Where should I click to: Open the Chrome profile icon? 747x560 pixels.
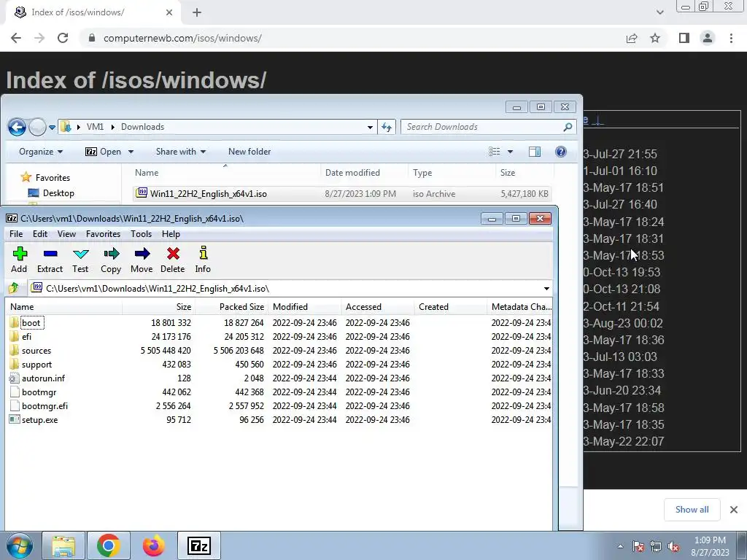pyautogui.click(x=708, y=38)
